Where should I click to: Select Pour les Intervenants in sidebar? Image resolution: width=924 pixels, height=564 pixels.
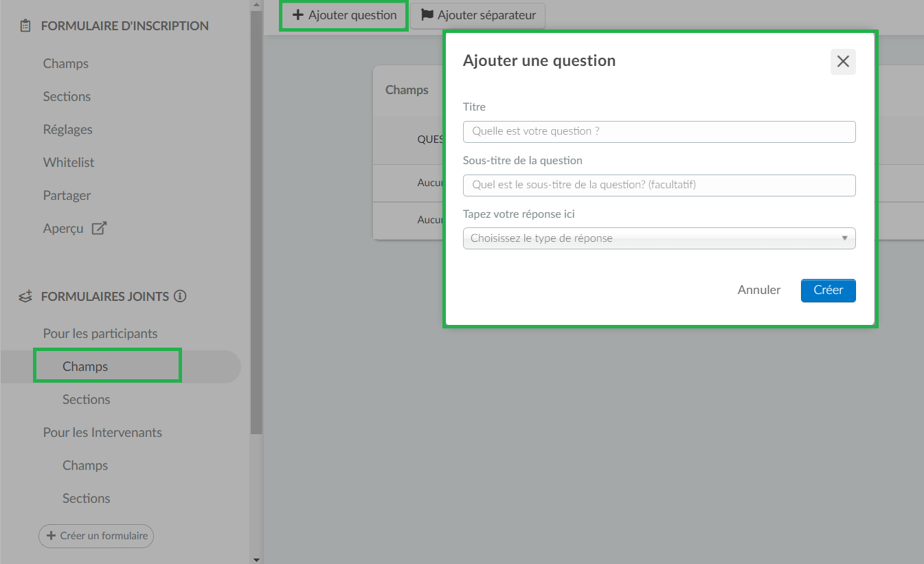(x=102, y=433)
